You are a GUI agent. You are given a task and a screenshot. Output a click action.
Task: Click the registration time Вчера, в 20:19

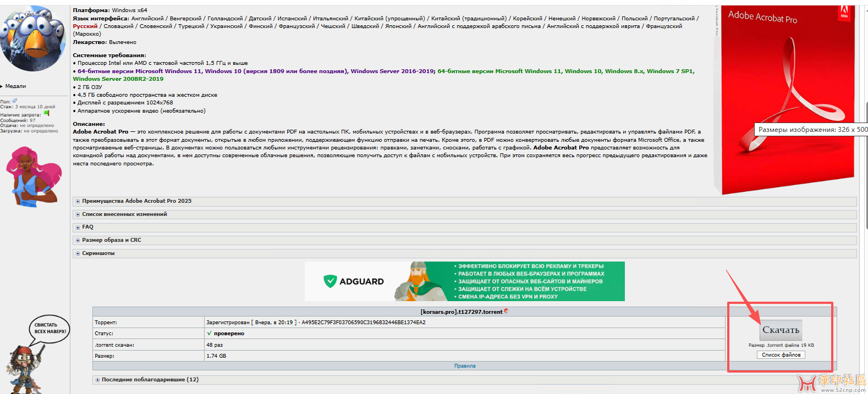tap(274, 323)
